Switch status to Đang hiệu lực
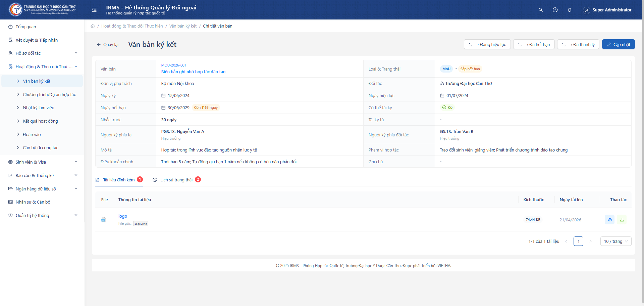Viewport: 644px width, 306px height. point(487,44)
